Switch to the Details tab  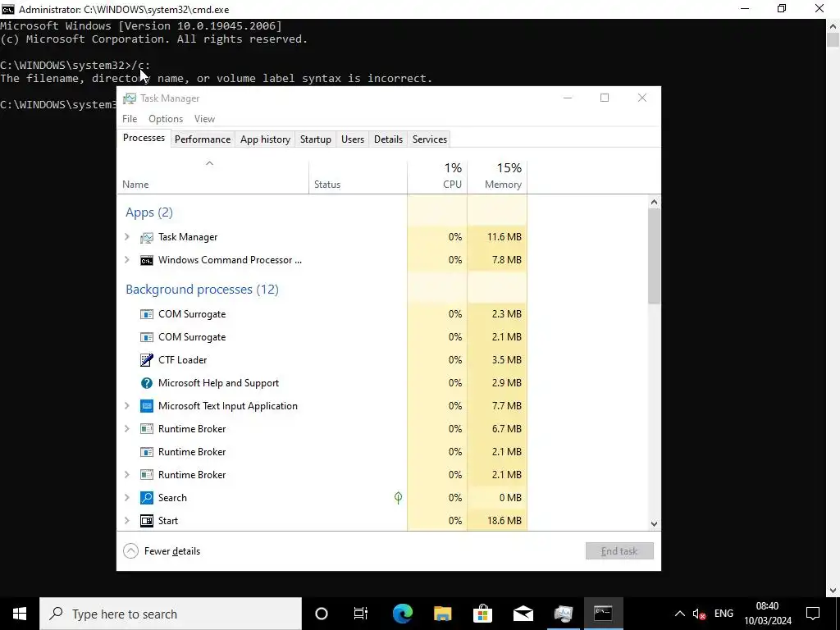(388, 139)
